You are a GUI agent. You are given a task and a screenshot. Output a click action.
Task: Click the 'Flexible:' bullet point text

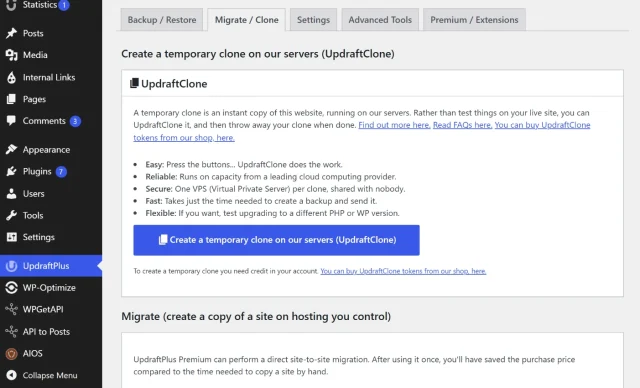click(x=272, y=213)
